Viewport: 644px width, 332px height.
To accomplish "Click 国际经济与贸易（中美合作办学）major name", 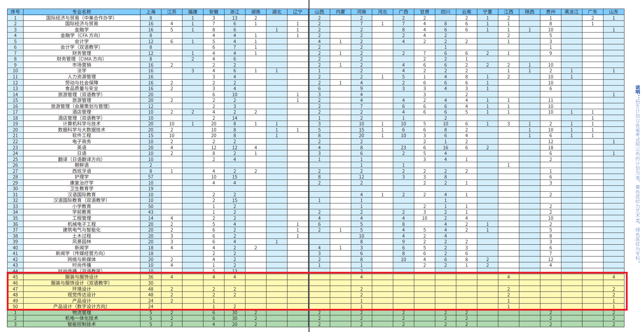I will (80, 18).
